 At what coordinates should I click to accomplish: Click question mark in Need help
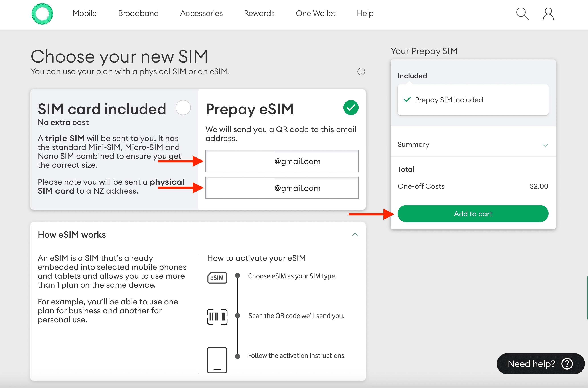(x=567, y=364)
